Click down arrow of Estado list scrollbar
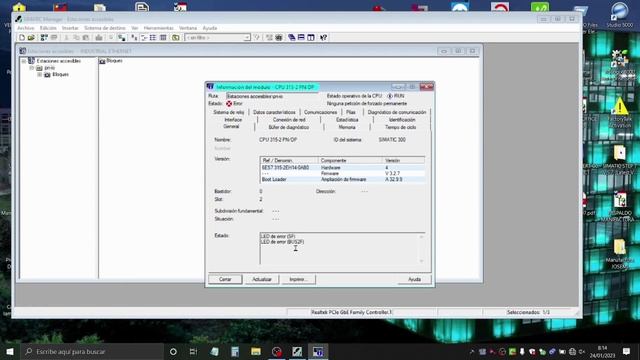 tap(421, 261)
